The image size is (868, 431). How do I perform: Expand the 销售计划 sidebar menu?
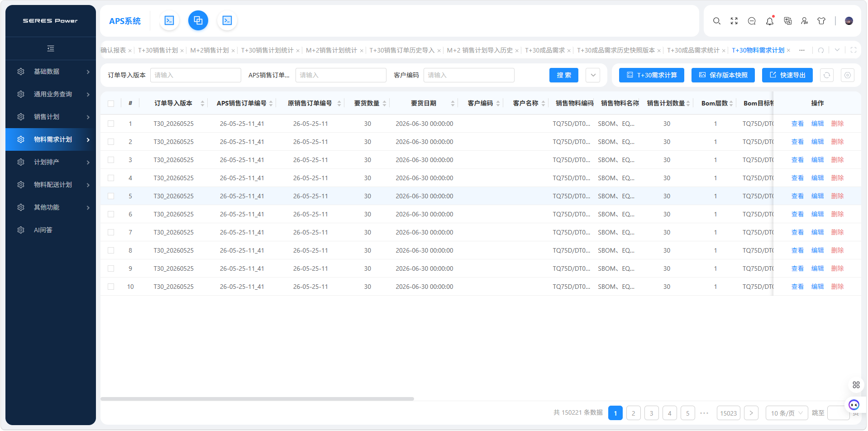[51, 117]
